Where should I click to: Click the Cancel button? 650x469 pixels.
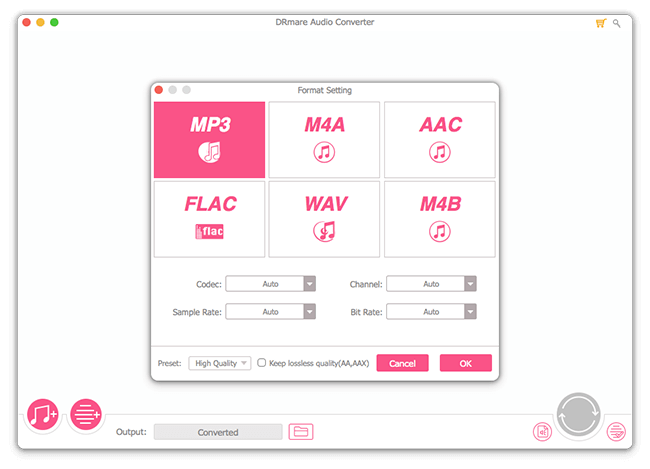403,363
